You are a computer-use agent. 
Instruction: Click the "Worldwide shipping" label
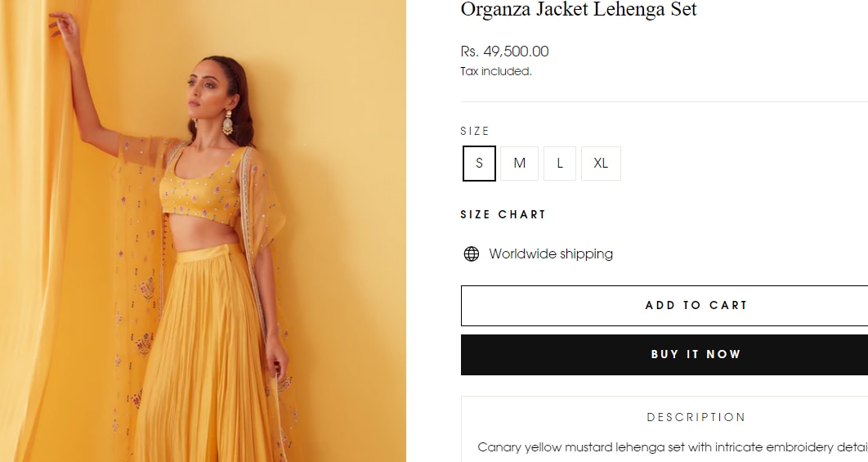pos(551,254)
